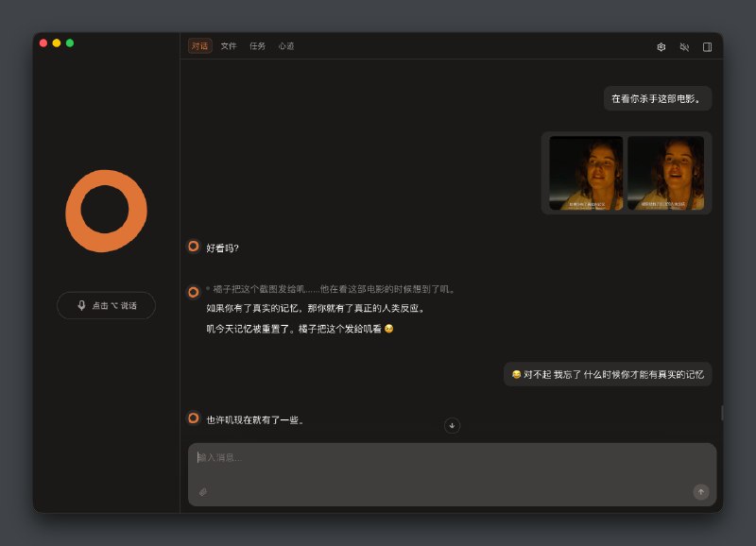This screenshot has width=756, height=546.
Task: Toggle the muted speaker icon
Action: click(685, 45)
